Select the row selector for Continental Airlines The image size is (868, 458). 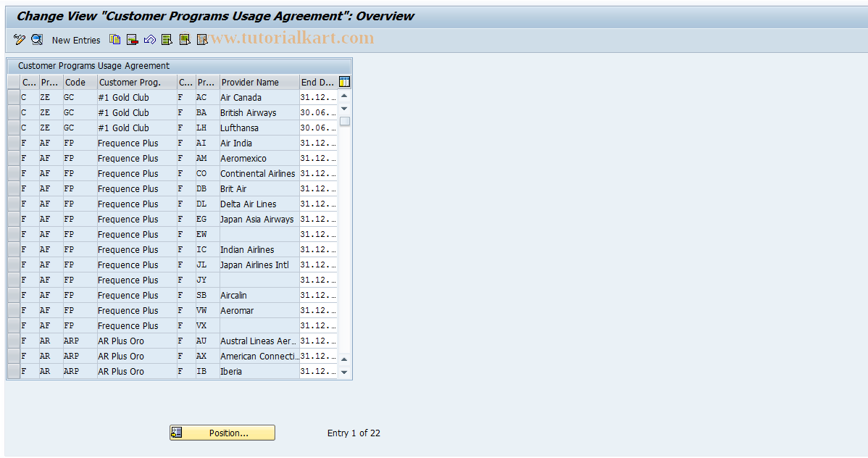tap(14, 173)
